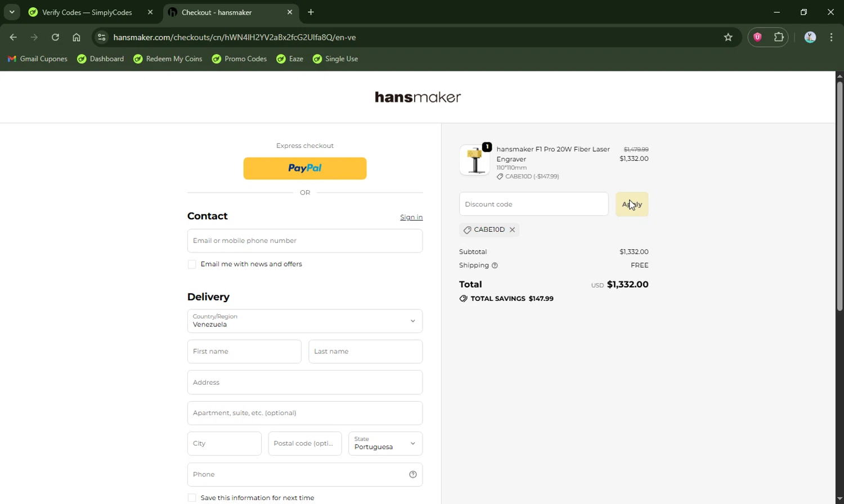Viewport: 844px width, 504px height.
Task: Focus the First name field
Action: click(244, 352)
